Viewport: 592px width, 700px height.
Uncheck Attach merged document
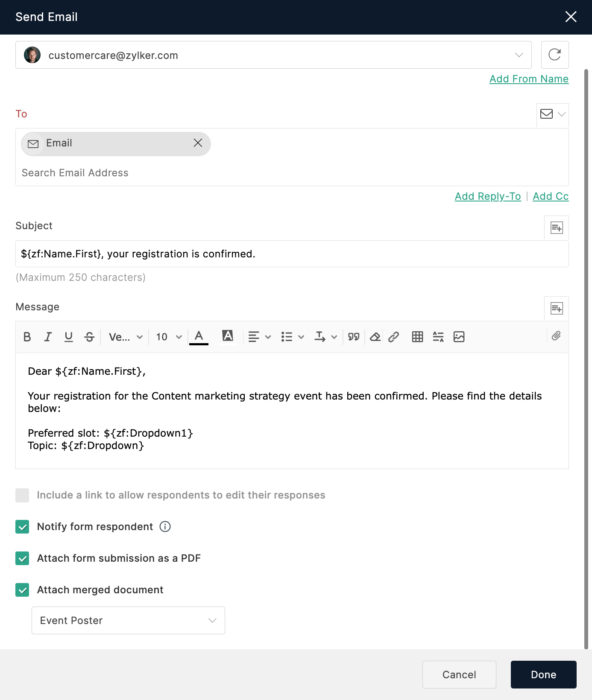pos(22,590)
